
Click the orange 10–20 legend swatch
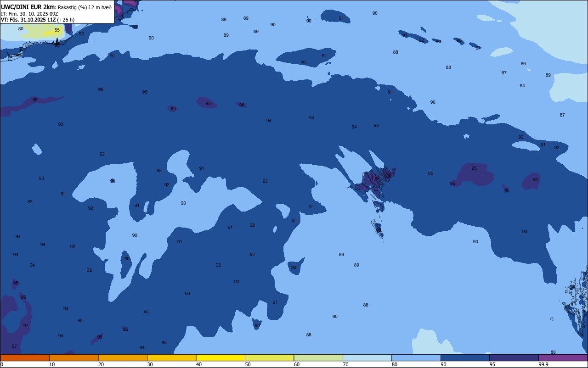pos(73,357)
